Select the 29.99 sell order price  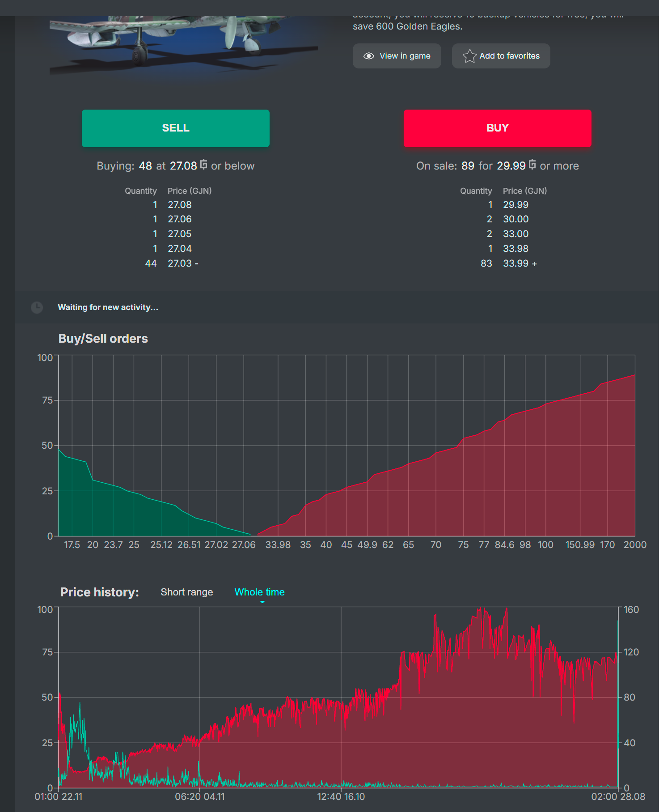click(515, 205)
